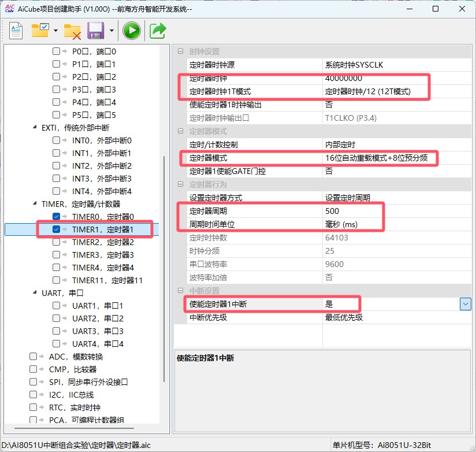
Task: Click the arrow icon beside UART4 串口4
Action: (64, 343)
